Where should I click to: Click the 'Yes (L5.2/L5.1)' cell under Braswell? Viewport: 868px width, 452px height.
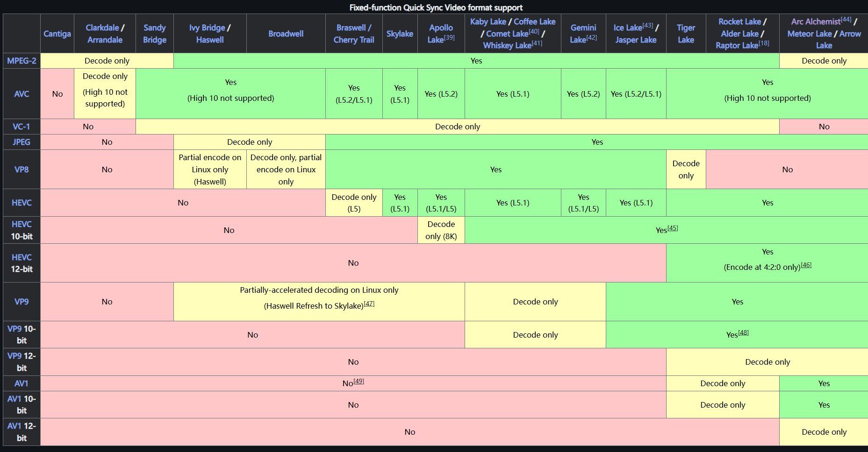pos(354,94)
